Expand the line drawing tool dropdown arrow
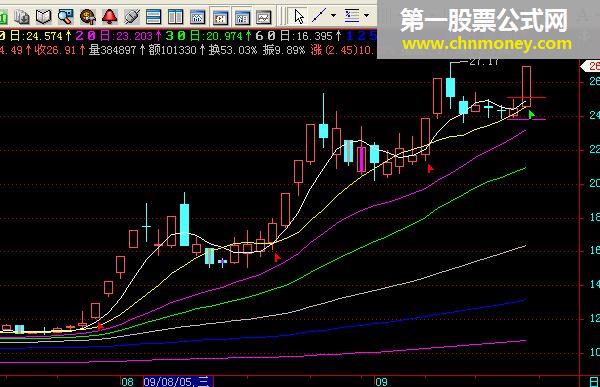Image resolution: width=600 pixels, height=387 pixels. coord(333,16)
